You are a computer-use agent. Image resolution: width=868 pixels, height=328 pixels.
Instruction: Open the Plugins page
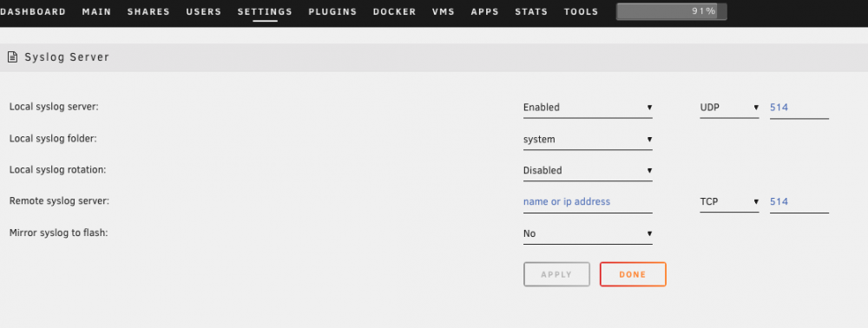(x=332, y=11)
